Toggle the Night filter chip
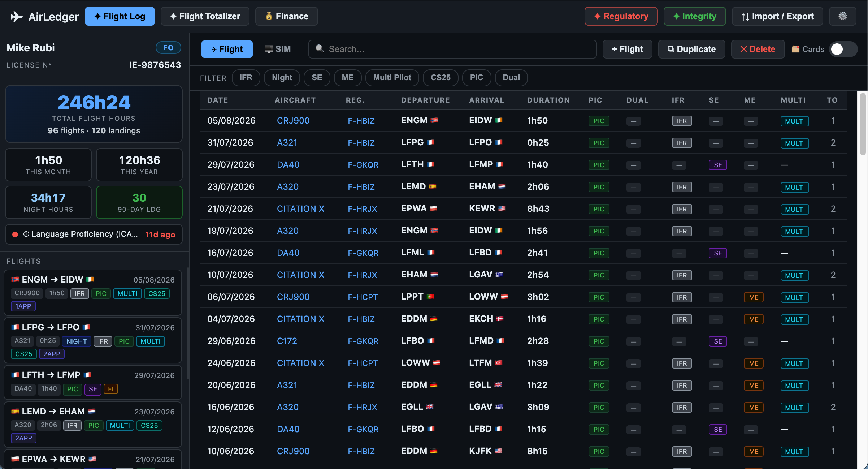The width and height of the screenshot is (868, 469). 282,78
